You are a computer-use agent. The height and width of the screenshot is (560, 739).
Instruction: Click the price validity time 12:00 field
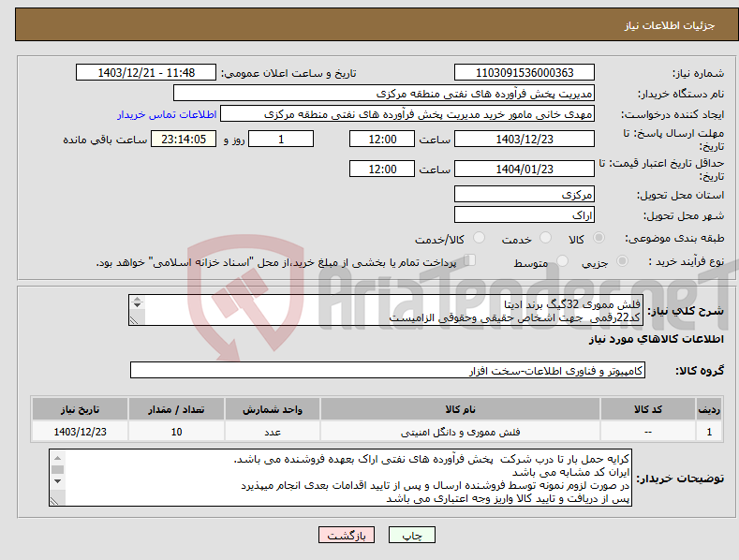click(382, 169)
